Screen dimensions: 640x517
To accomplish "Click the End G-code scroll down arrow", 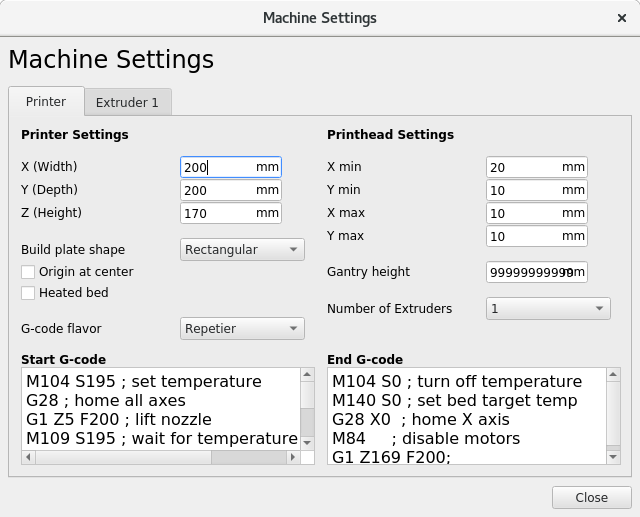I will tap(613, 457).
